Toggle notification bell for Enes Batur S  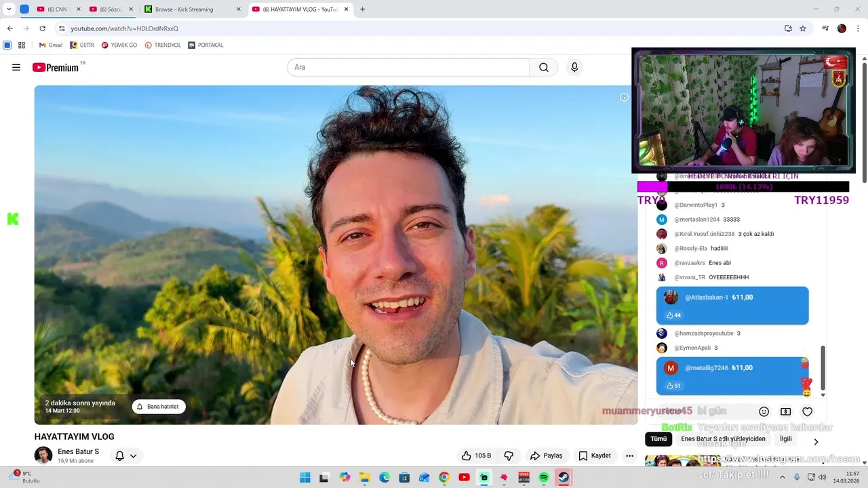(119, 455)
